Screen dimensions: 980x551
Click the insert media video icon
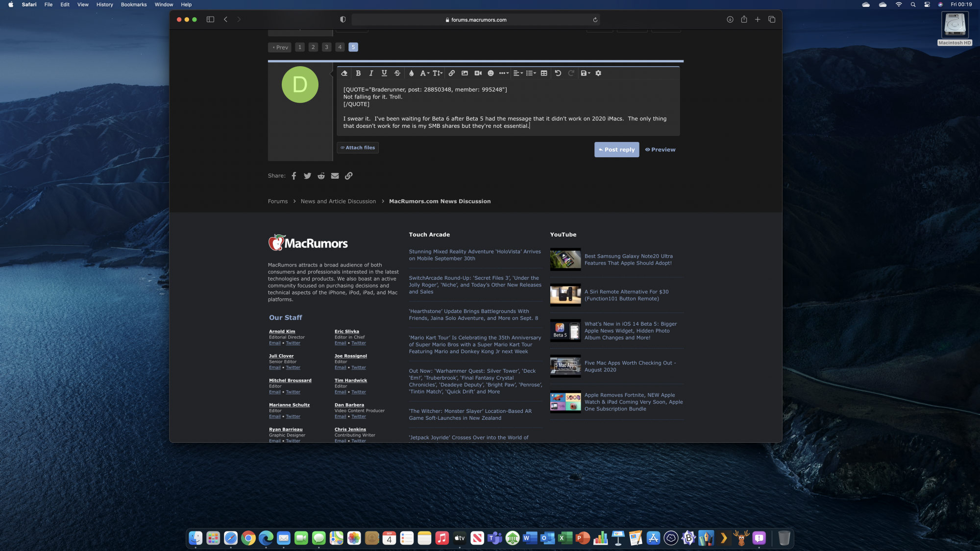click(478, 73)
